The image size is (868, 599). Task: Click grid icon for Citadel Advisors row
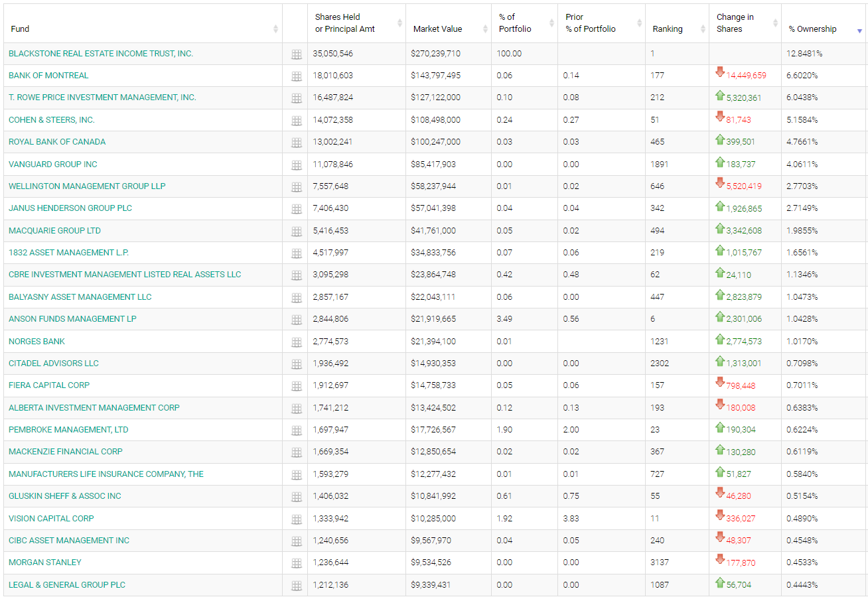tap(297, 364)
